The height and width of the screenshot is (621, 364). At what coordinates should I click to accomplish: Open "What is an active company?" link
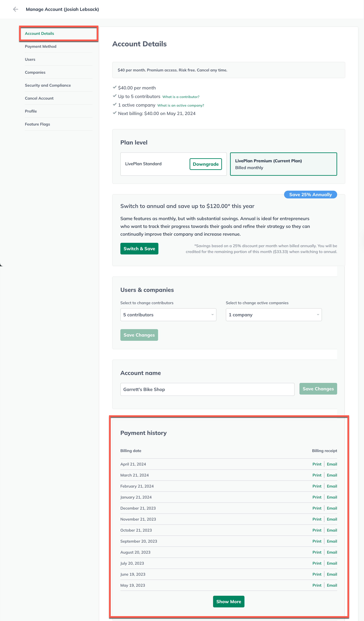tap(180, 105)
